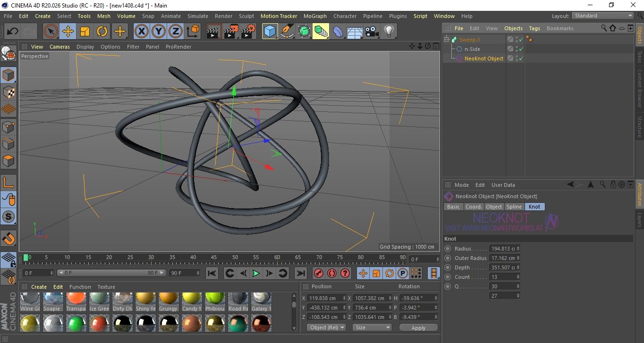644x343 pixels.
Task: Open the Cube primitive object tool
Action: pyautogui.click(x=270, y=32)
